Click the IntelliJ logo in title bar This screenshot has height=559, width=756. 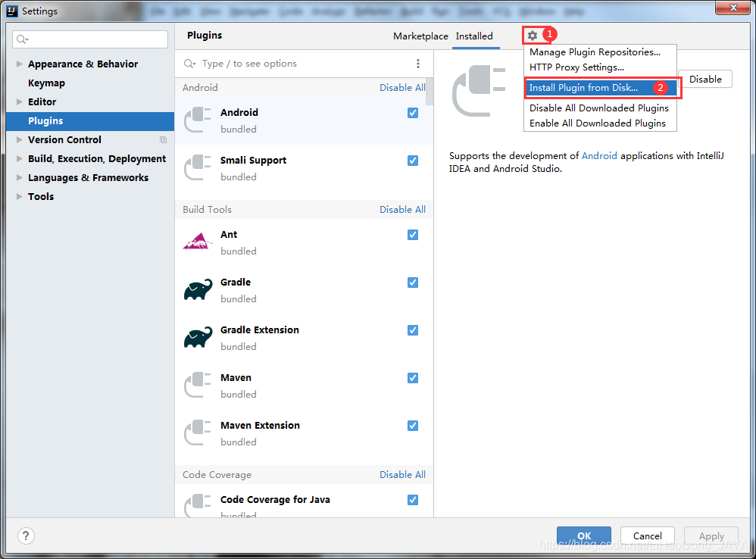(12, 11)
